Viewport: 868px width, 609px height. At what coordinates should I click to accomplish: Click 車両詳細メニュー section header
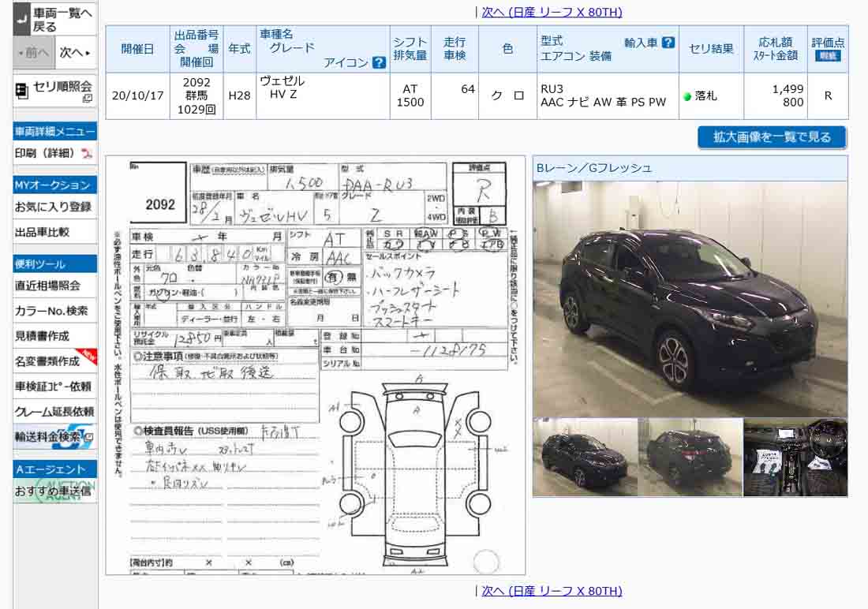pos(54,132)
